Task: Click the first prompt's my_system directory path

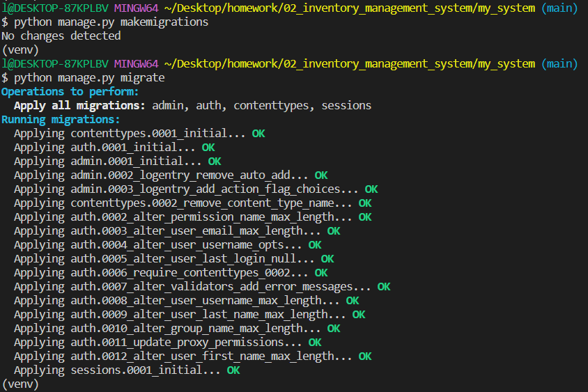Action: (350, 8)
